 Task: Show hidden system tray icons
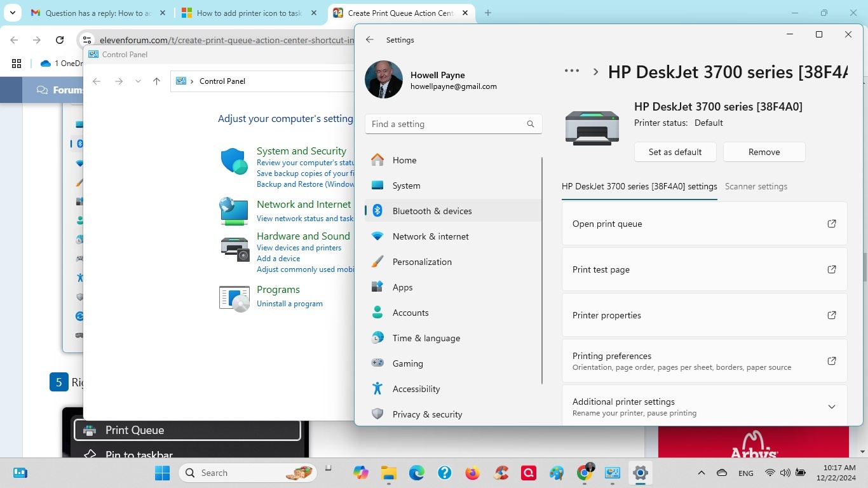coord(702,473)
